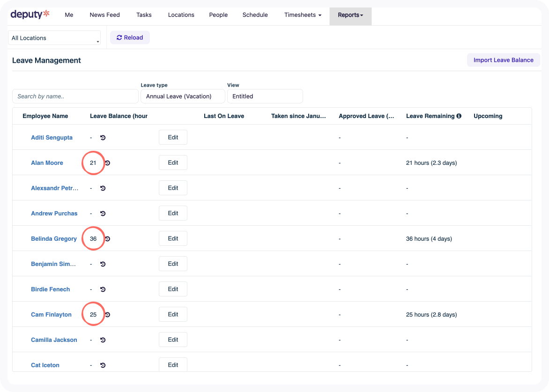549x392 pixels.
Task: Edit leave balance for Cam Finlayton
Action: 173,314
